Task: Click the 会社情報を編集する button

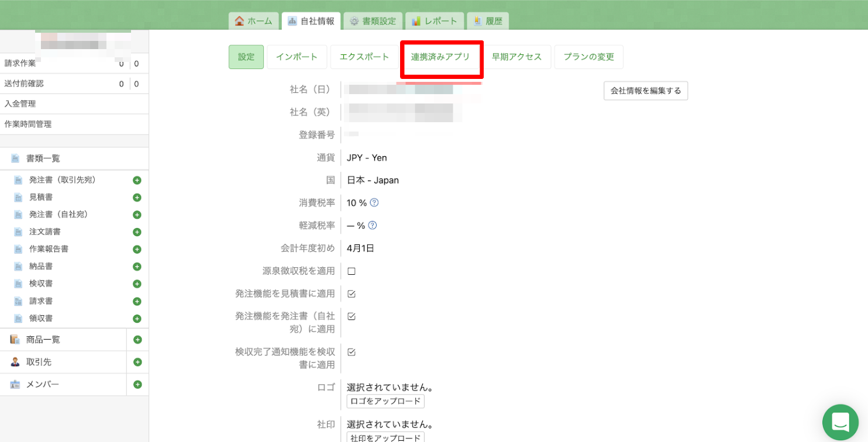Action: pyautogui.click(x=645, y=91)
